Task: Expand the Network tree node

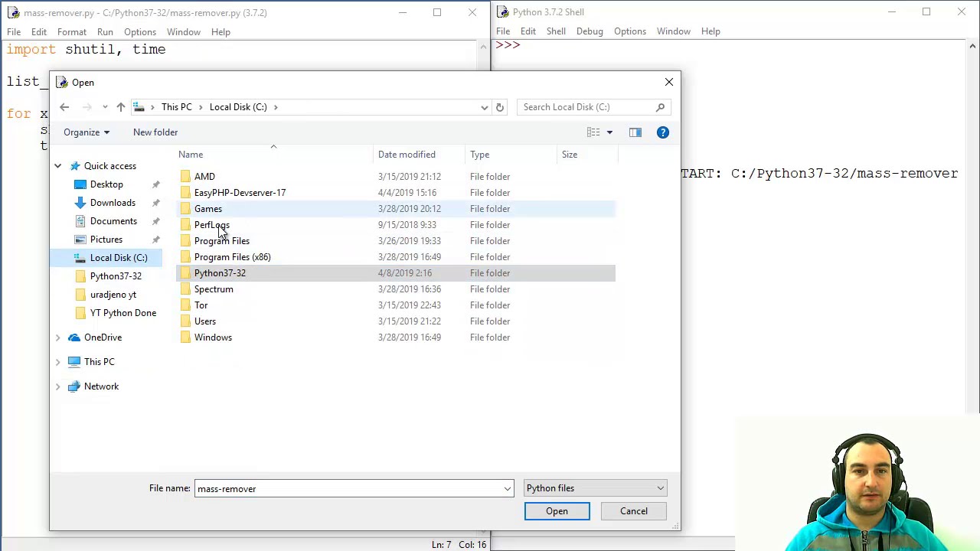Action: pos(57,386)
